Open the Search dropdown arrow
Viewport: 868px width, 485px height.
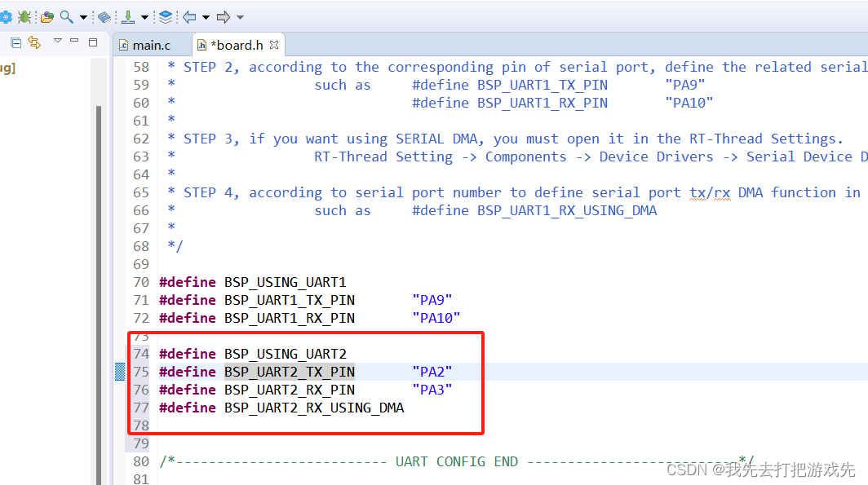[x=83, y=16]
